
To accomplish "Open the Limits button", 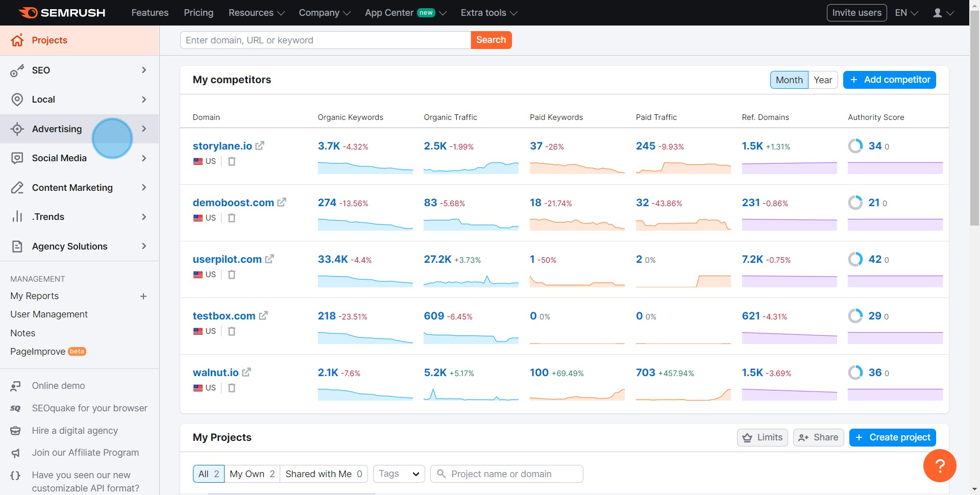I will [763, 438].
